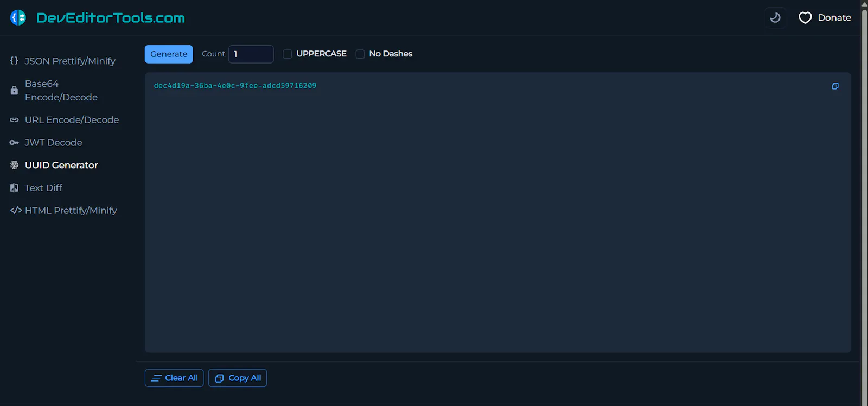
Task: Open URL Encode/Decode tool
Action: point(72,120)
